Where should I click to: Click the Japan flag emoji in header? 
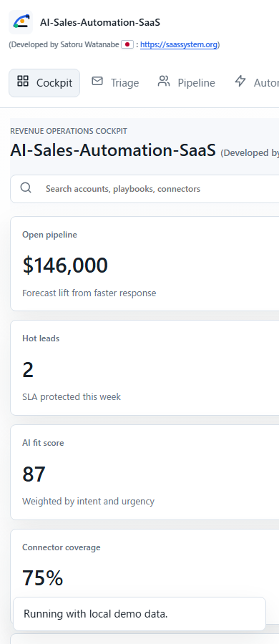click(127, 44)
